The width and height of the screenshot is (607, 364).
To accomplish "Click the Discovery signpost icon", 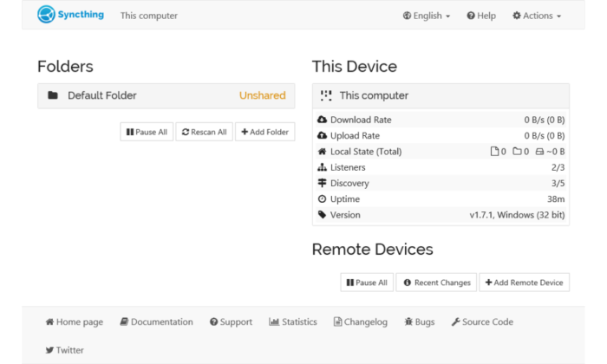I will pyautogui.click(x=322, y=183).
